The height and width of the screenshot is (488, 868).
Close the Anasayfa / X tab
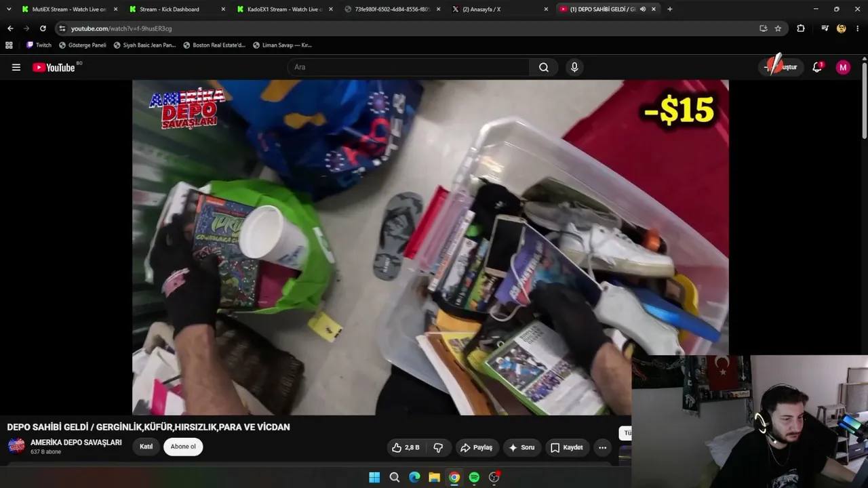[x=546, y=9]
